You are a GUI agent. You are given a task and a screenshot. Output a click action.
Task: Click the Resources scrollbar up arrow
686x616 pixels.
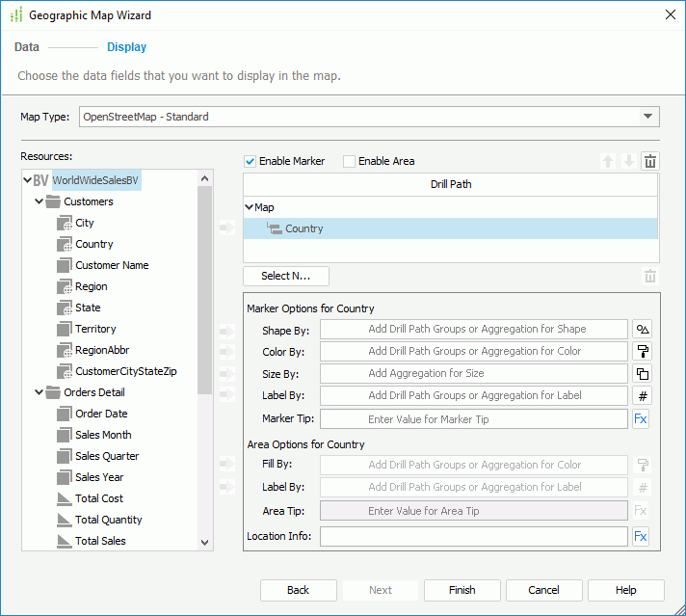point(205,178)
